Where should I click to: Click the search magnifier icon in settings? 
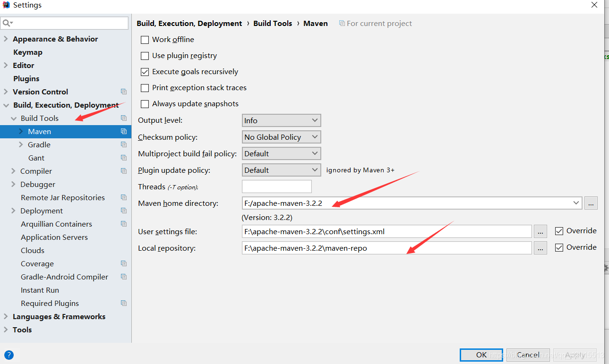(7, 23)
